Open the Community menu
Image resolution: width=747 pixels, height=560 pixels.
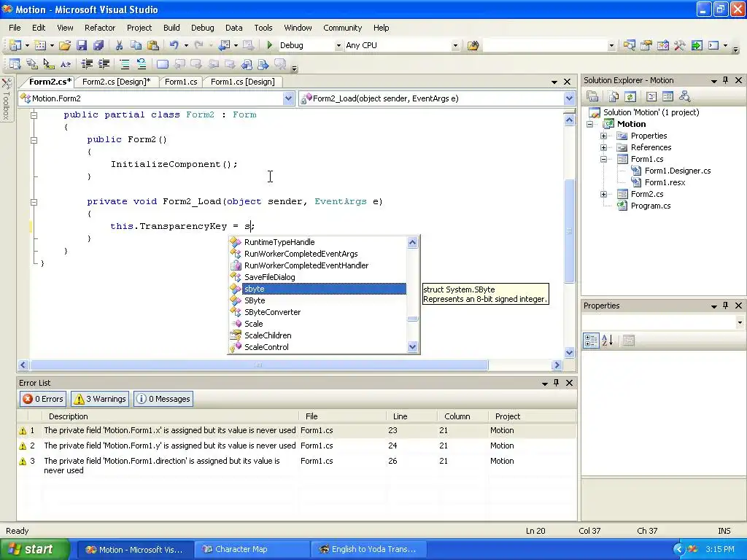click(x=343, y=28)
